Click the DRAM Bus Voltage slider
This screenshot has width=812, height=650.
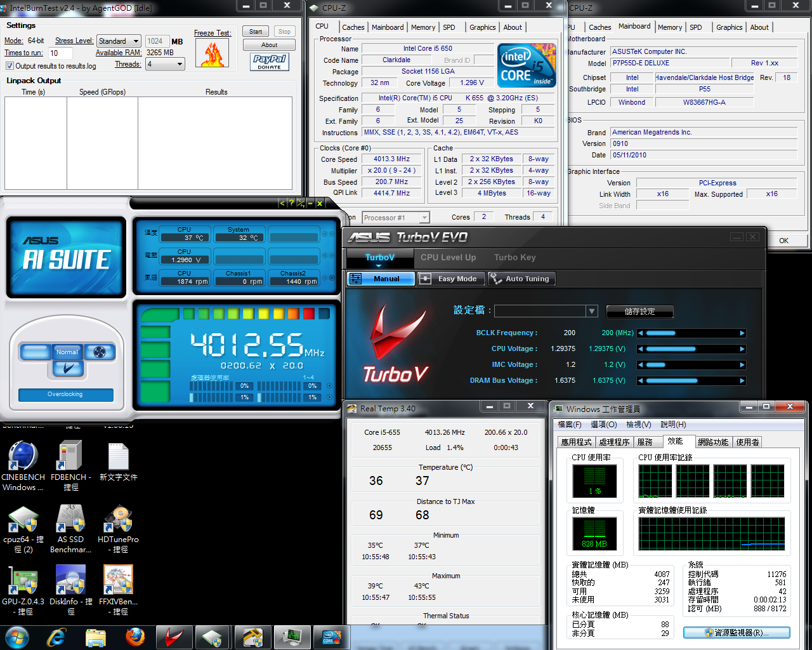click(x=691, y=381)
